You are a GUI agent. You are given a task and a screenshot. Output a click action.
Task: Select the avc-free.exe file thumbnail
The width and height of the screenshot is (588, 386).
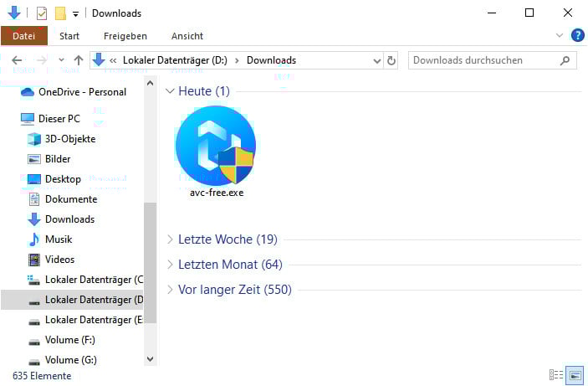coord(216,145)
